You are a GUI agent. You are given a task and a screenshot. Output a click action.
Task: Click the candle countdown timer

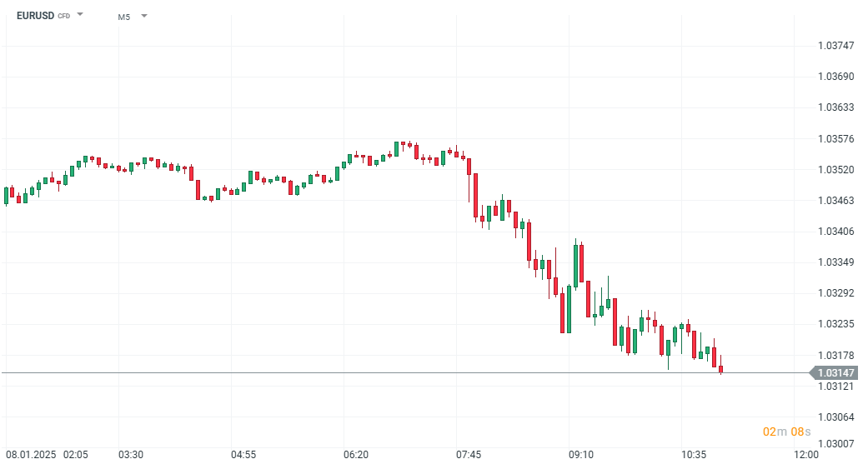coord(786,432)
